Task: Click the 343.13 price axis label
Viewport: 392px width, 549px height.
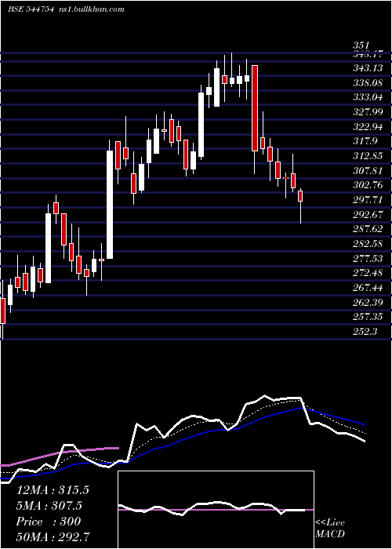Action: [x=368, y=68]
